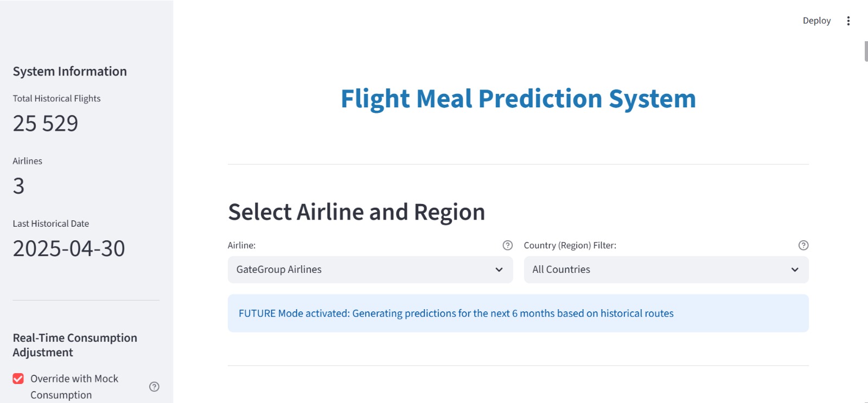The width and height of the screenshot is (868, 403).
Task: Click the Select Airline and Region heading
Action: pyautogui.click(x=356, y=212)
